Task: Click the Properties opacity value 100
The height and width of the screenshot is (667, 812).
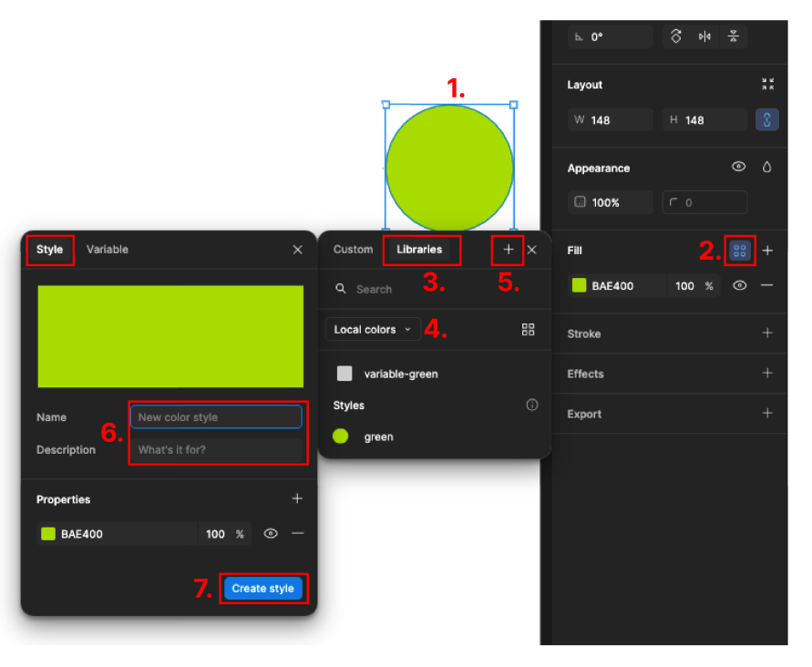Action: (x=215, y=535)
